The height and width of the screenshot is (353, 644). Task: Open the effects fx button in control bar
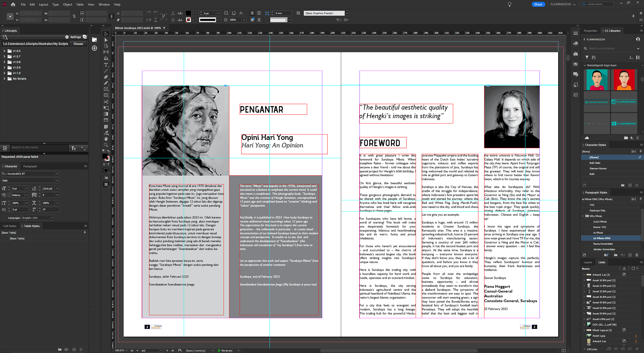point(241,13)
